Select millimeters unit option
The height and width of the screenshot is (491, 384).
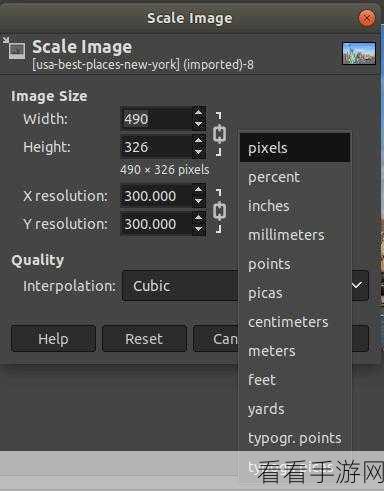point(295,235)
